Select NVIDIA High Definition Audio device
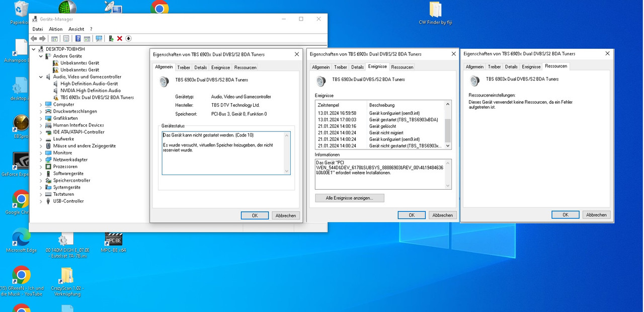 pos(91,91)
